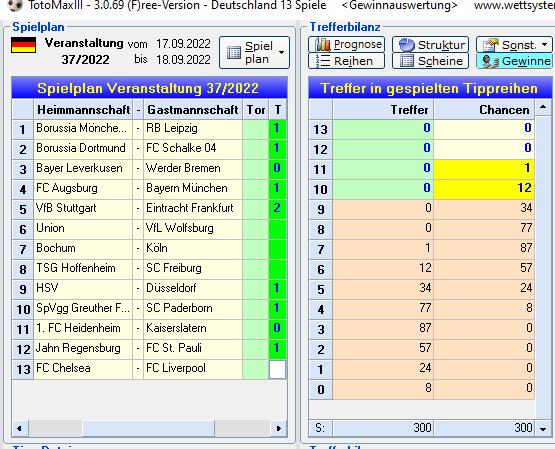Select the FC Schalke 04 cell

pos(193,149)
